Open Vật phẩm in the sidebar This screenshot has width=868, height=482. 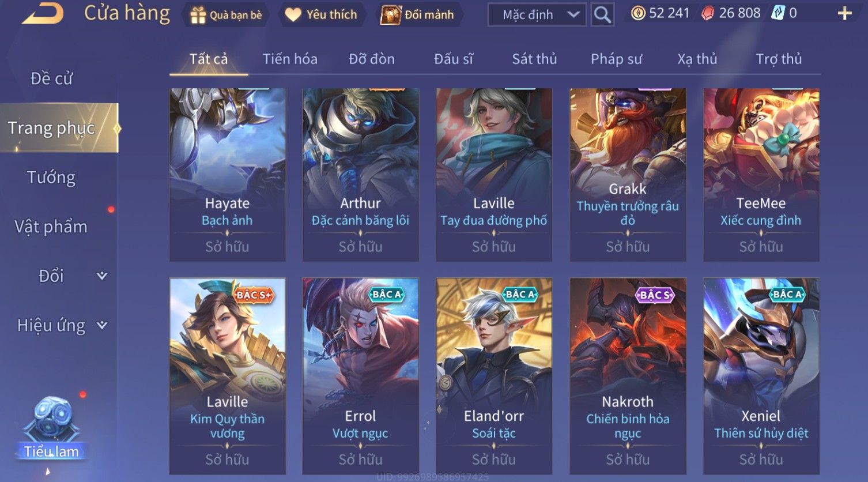click(51, 227)
